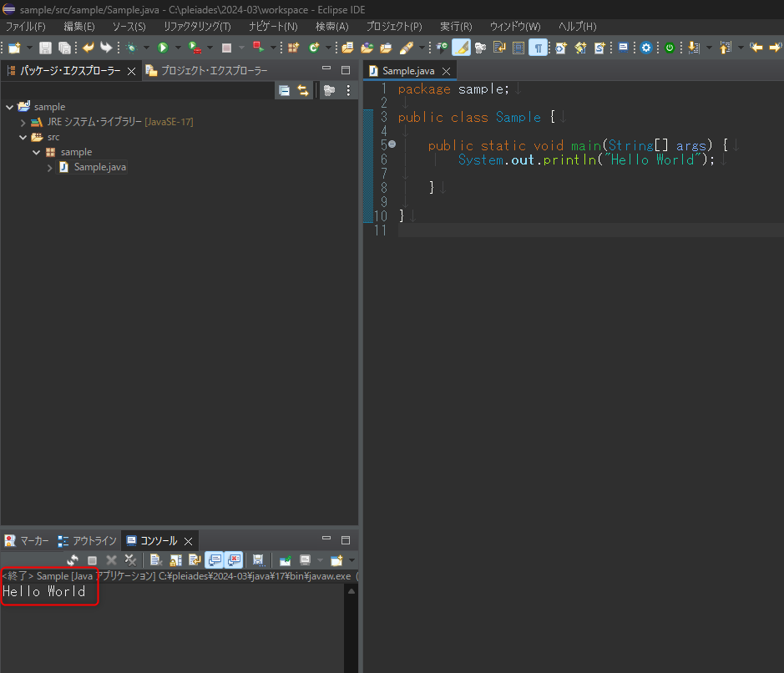Click the Undo arrow in the toolbar
This screenshot has height=673, width=784.
[x=88, y=48]
